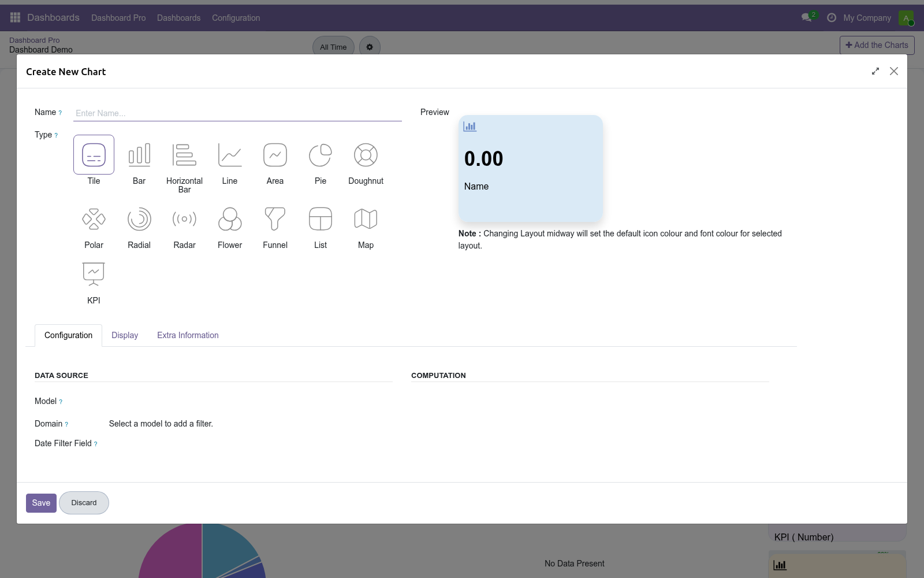
Task: Select the List chart type
Action: [321, 219]
